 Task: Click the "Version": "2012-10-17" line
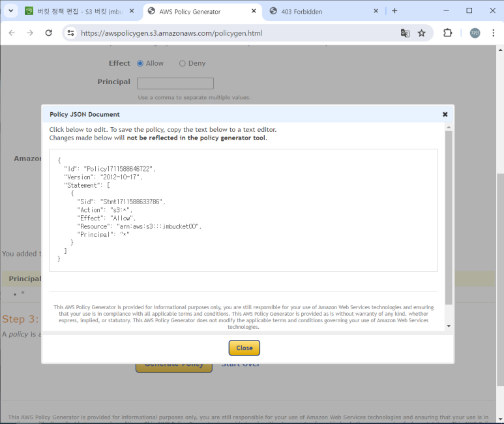click(x=103, y=177)
